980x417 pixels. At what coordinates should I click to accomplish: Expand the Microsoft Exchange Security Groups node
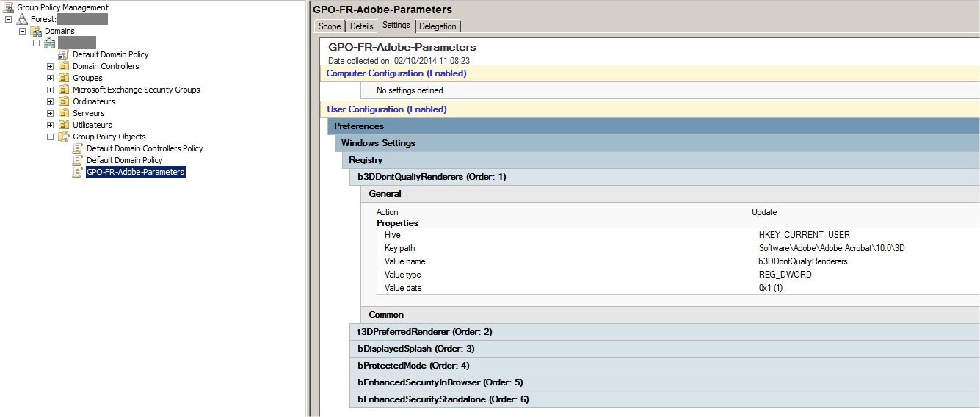[x=50, y=90]
